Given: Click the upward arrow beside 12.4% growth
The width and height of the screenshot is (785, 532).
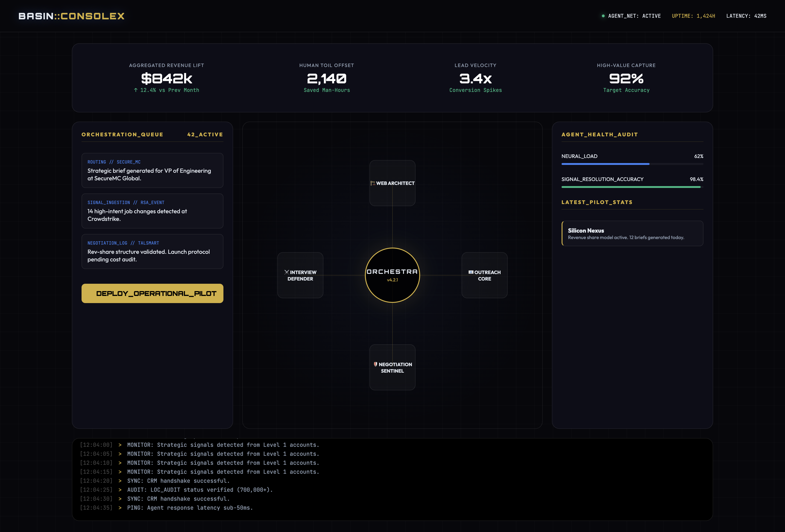Looking at the screenshot, I should pos(136,90).
